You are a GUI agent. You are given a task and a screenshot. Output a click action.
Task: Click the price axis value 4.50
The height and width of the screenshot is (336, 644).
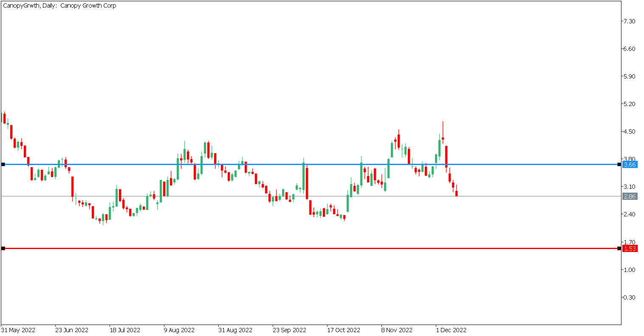point(629,132)
